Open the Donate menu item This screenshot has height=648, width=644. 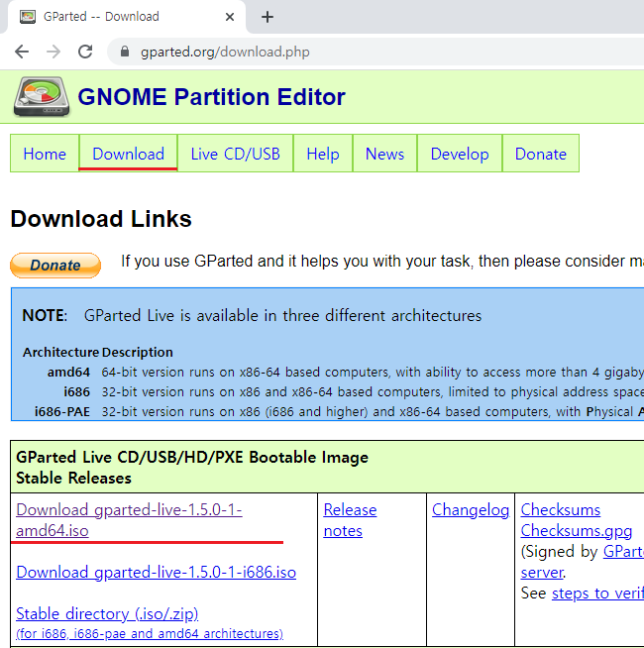[x=541, y=154]
